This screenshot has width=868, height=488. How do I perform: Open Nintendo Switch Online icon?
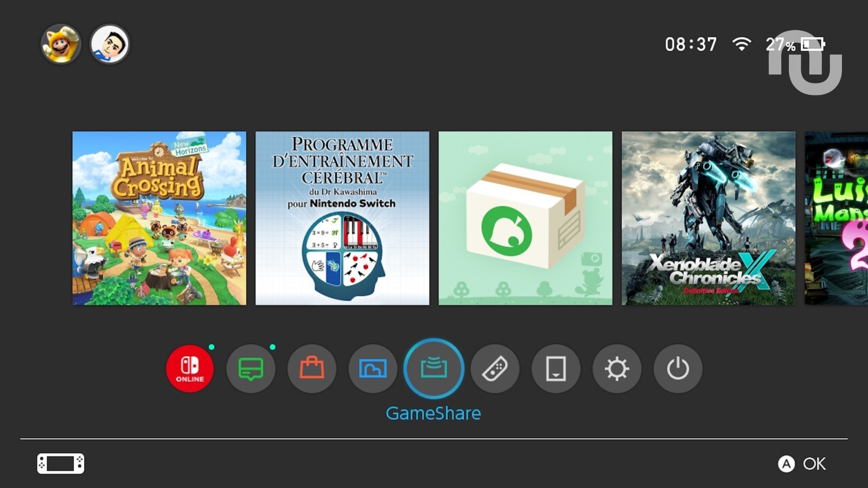[189, 369]
